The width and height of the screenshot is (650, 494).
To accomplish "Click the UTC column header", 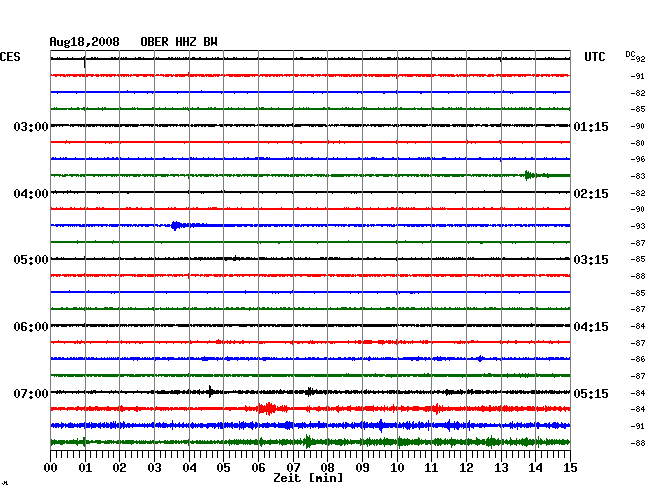I will click(594, 57).
